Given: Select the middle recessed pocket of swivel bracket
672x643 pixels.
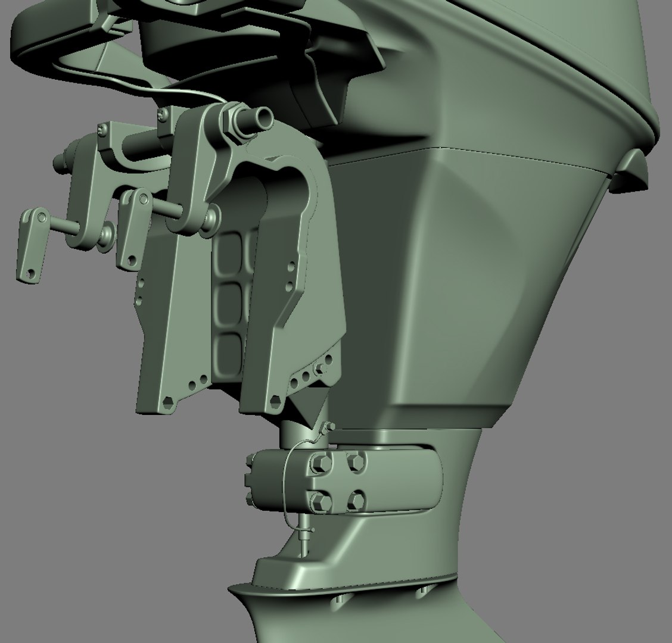Looking at the screenshot, I should tap(227, 304).
